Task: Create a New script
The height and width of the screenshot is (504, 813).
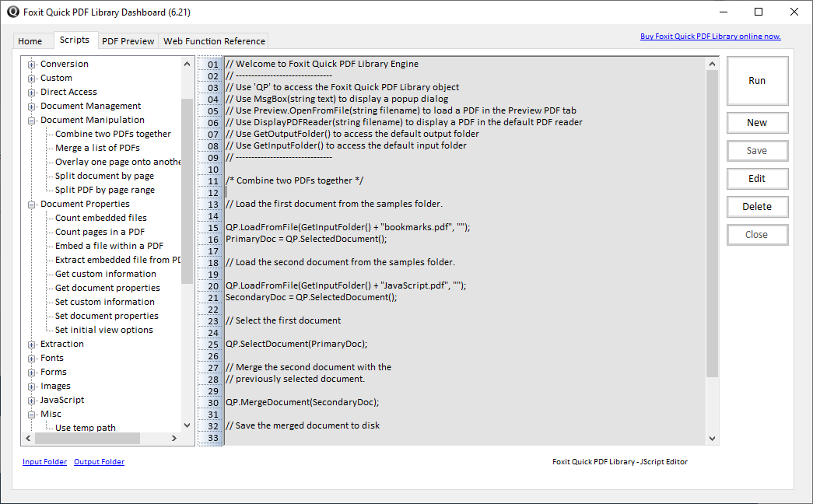Action: [x=757, y=123]
